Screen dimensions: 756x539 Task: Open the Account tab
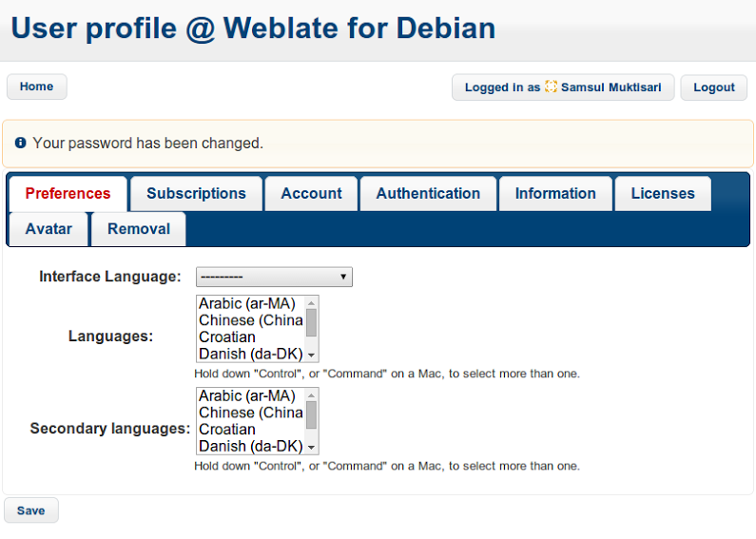pyautogui.click(x=311, y=193)
